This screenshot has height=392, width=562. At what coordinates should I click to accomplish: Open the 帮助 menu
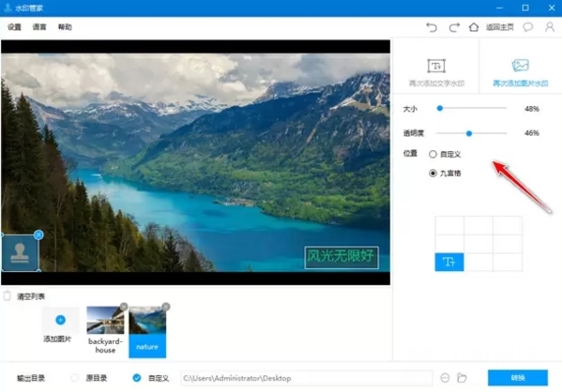65,27
